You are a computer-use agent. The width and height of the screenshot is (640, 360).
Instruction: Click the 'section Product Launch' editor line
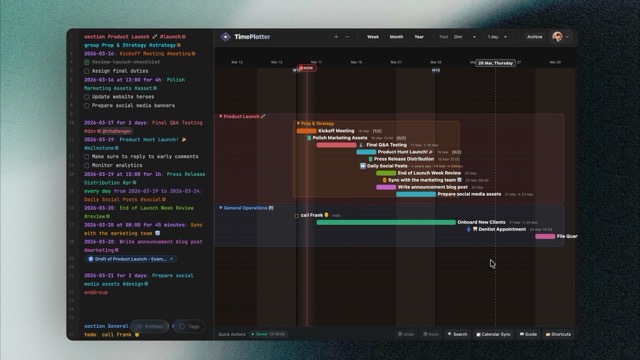click(135, 37)
